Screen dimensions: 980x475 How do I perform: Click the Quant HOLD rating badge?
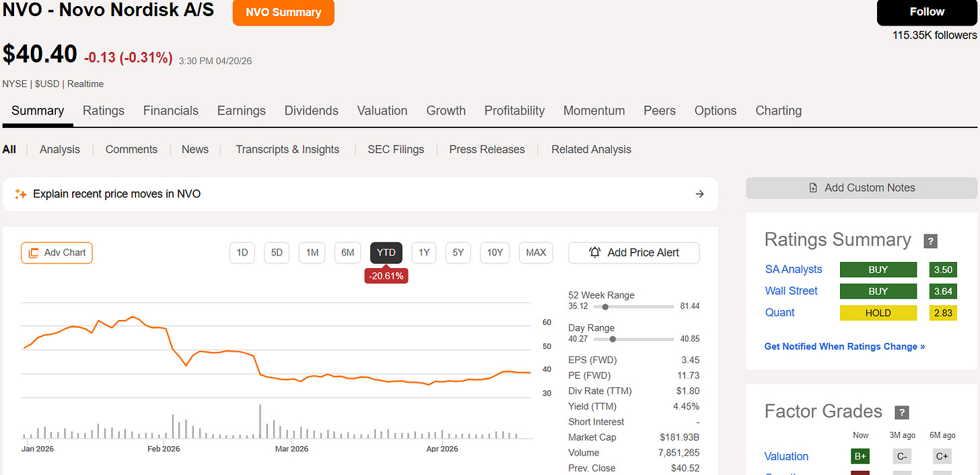tap(878, 313)
